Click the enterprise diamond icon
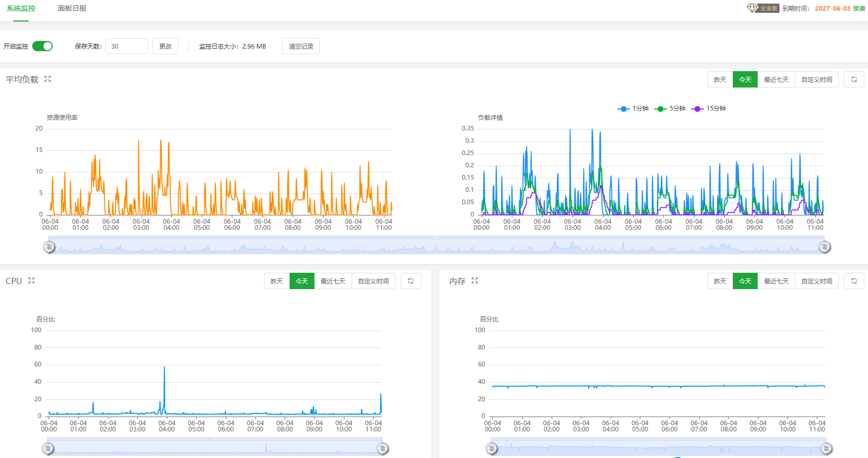The width and height of the screenshot is (868, 458). [752, 8]
